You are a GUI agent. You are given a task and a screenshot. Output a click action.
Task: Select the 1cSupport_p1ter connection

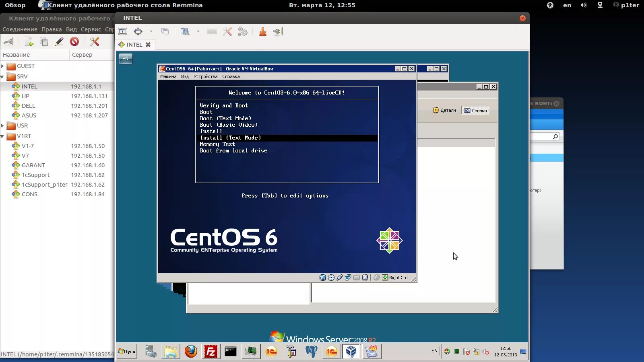tap(57, 185)
